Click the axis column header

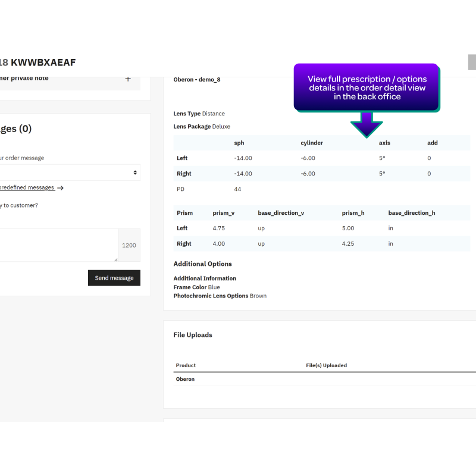(x=384, y=143)
